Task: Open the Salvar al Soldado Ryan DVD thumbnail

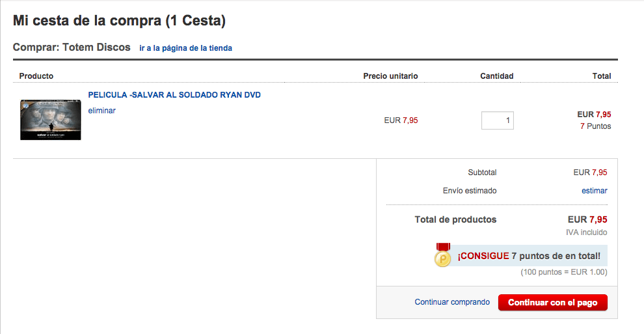Action: point(51,120)
